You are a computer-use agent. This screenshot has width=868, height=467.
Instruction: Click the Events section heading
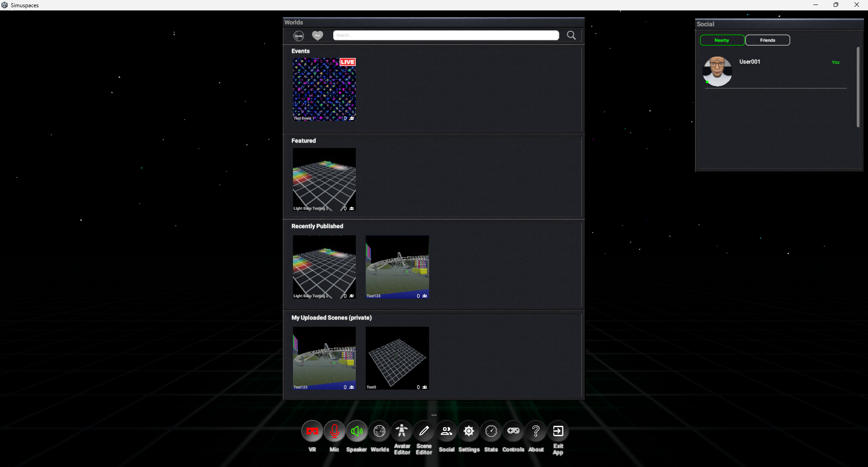click(x=301, y=51)
